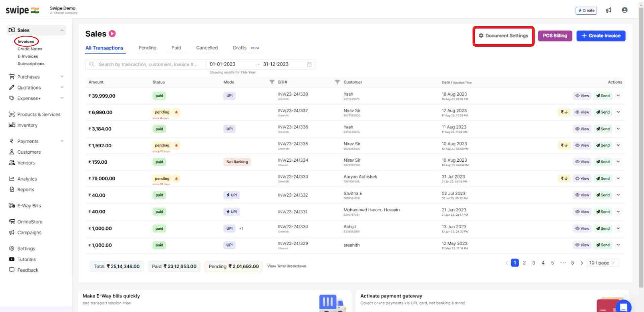The image size is (644, 312).
Task: Open E-Invoices under Sales
Action: click(28, 56)
